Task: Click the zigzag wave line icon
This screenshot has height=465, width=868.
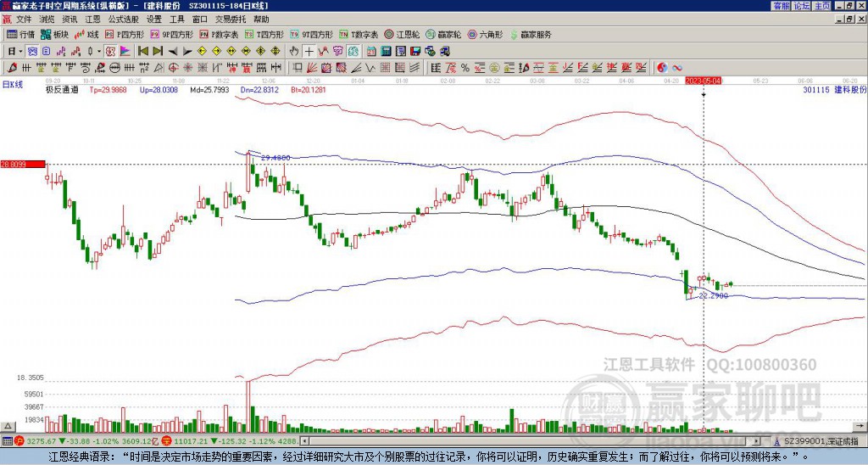Action: (x=370, y=68)
